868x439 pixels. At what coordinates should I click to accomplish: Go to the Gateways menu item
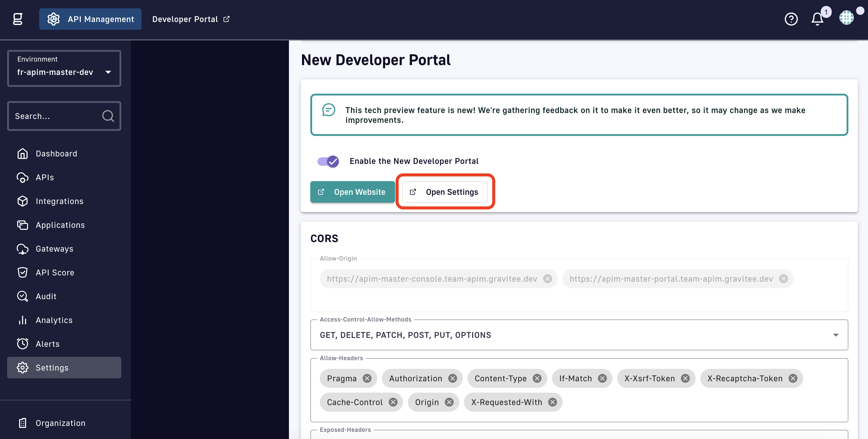54,249
